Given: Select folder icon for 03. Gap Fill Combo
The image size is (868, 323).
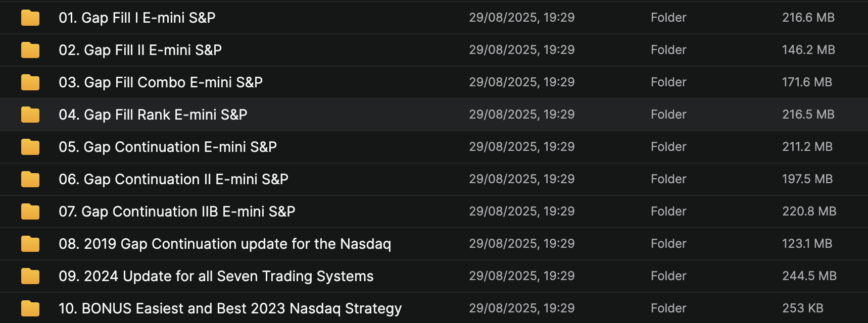Looking at the screenshot, I should pos(30,82).
